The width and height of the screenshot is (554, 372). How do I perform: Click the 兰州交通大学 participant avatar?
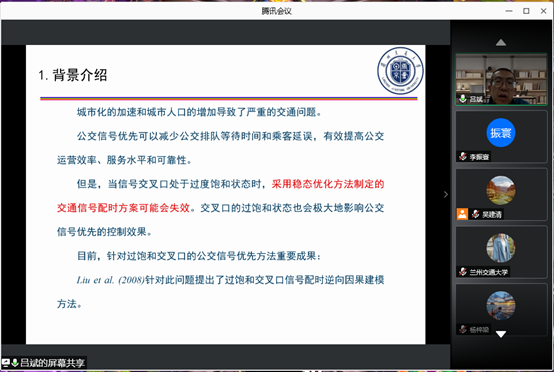[x=501, y=248]
